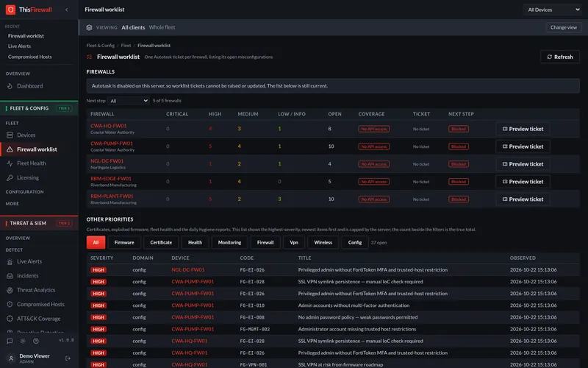Screen dimensions: 588x368
Task: Click the Blocked badge for RBM-EDGE-FW01
Action: tap(458, 182)
